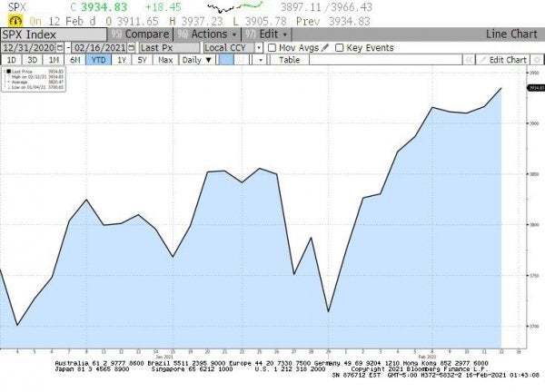This screenshot has width=545, height=392.
Task: Toggle the Key Events checkbox
Action: [x=340, y=47]
